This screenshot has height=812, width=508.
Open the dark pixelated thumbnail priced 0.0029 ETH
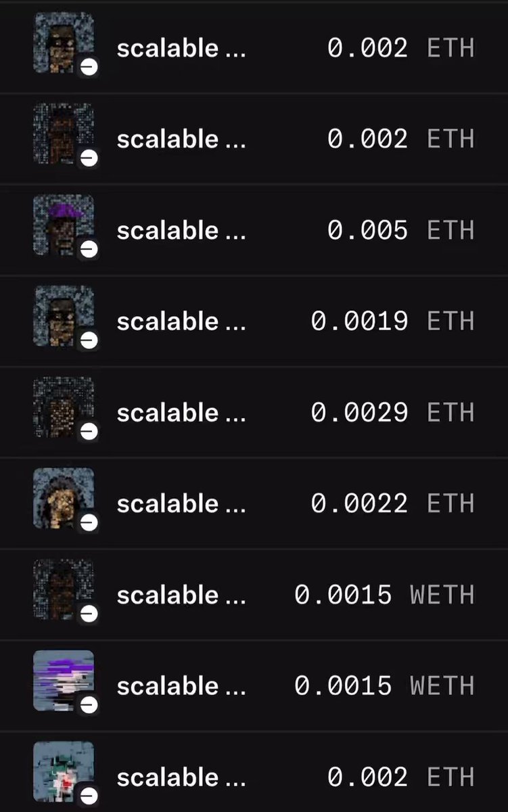64,407
